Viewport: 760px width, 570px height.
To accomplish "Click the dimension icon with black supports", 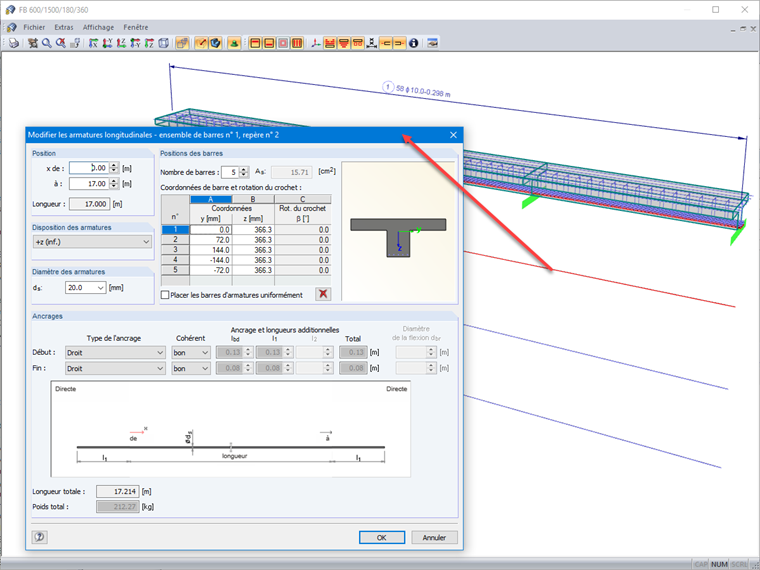I will [372, 43].
